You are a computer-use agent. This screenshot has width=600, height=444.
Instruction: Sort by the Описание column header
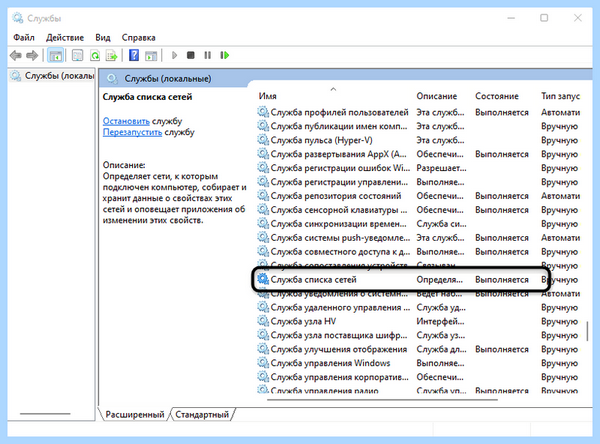click(x=437, y=96)
